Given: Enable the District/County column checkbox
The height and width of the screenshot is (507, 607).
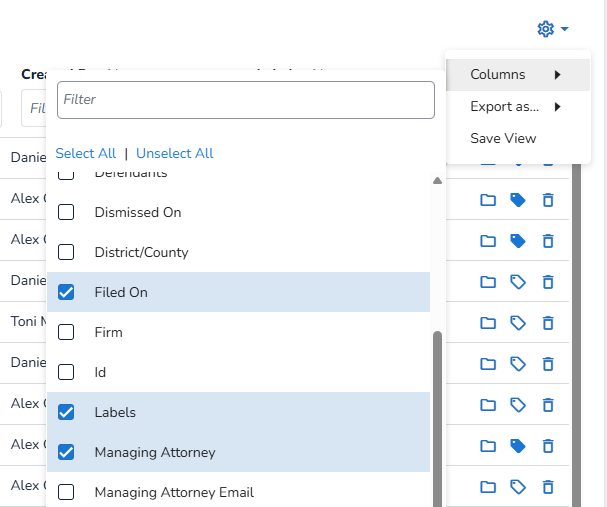Looking at the screenshot, I should click(66, 252).
